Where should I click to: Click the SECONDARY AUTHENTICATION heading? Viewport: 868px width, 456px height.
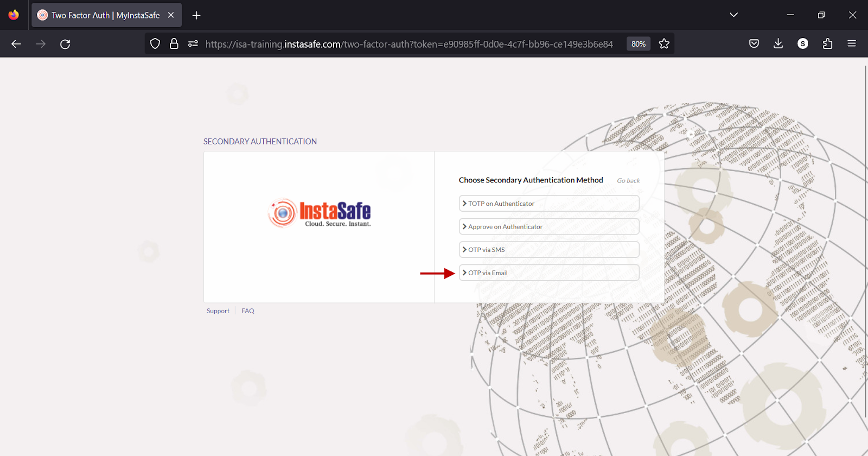(x=260, y=142)
